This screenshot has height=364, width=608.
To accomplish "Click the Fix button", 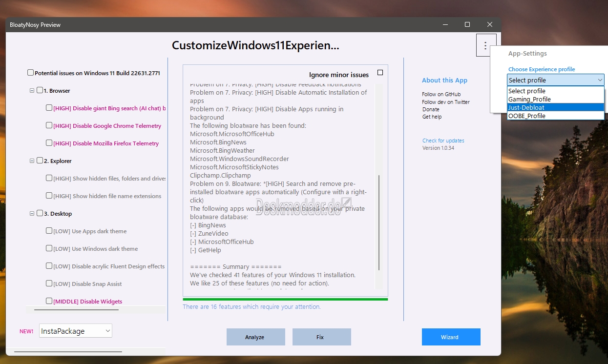I will point(321,337).
